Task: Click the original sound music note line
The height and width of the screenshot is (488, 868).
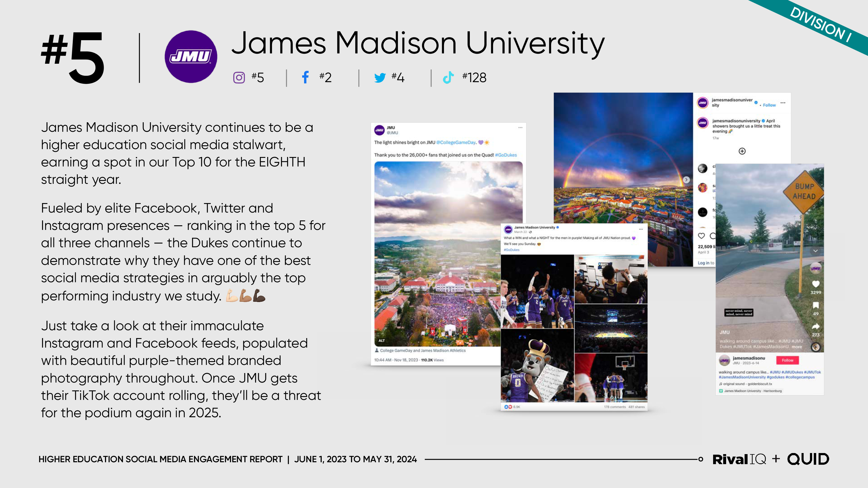Action: coord(745,384)
